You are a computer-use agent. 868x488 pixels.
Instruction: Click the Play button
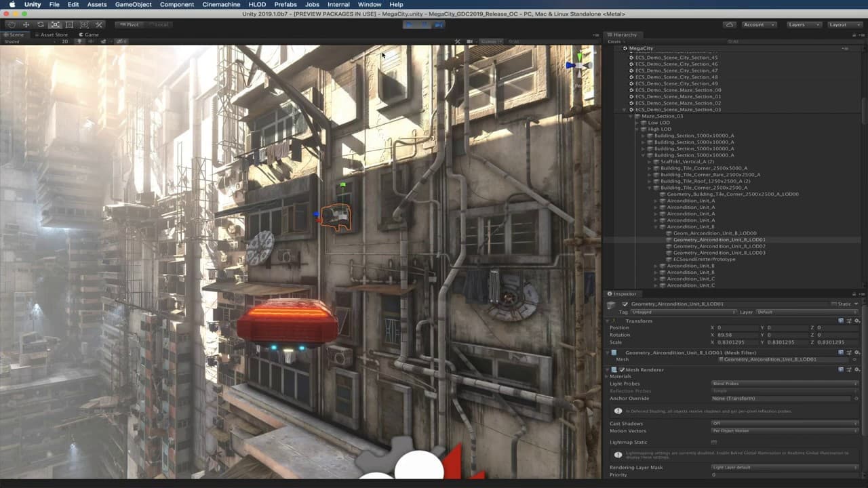pyautogui.click(x=409, y=25)
